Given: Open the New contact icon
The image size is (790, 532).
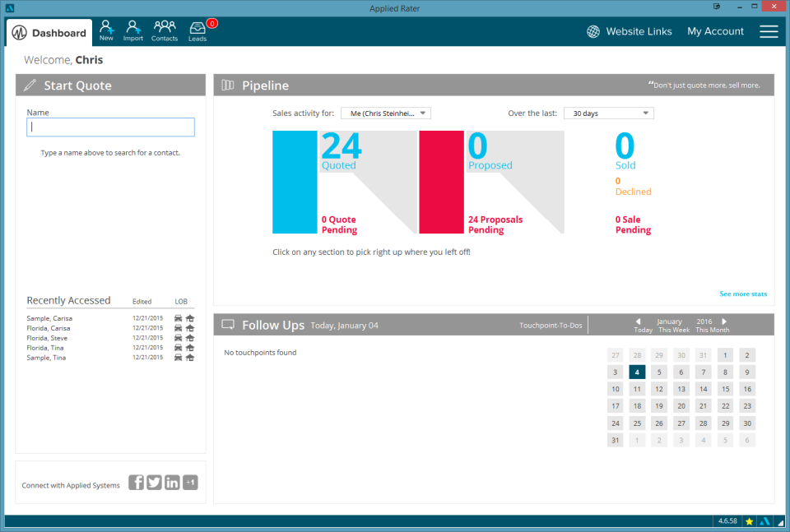Looking at the screenshot, I should 106,30.
